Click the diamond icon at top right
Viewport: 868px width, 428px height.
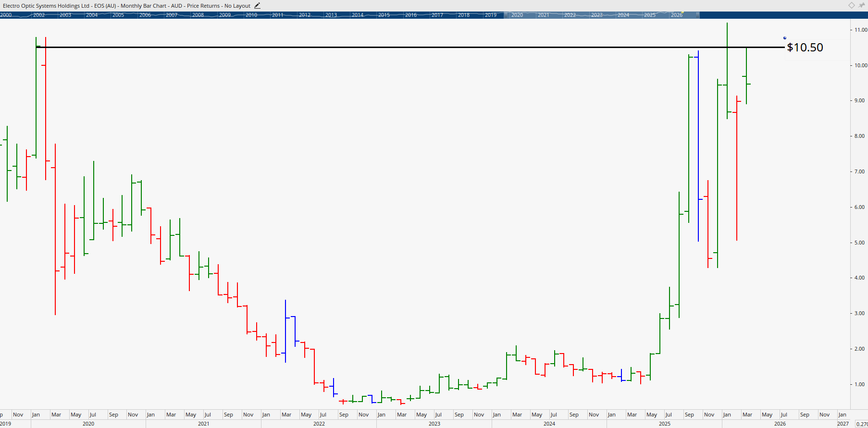[851, 5]
